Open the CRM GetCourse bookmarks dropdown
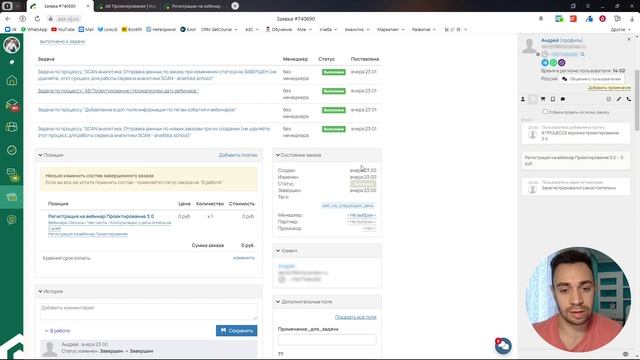 (219, 29)
